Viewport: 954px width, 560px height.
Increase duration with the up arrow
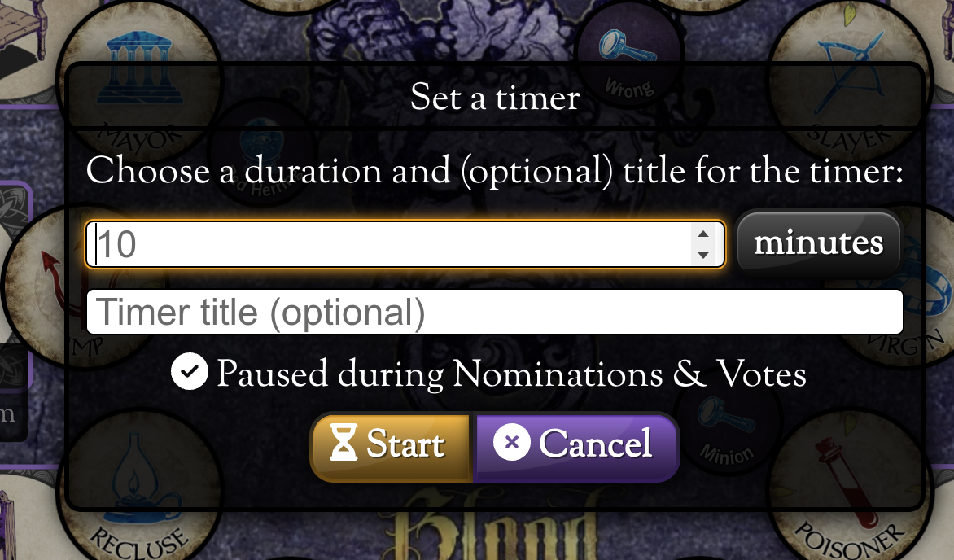pyautogui.click(x=703, y=234)
